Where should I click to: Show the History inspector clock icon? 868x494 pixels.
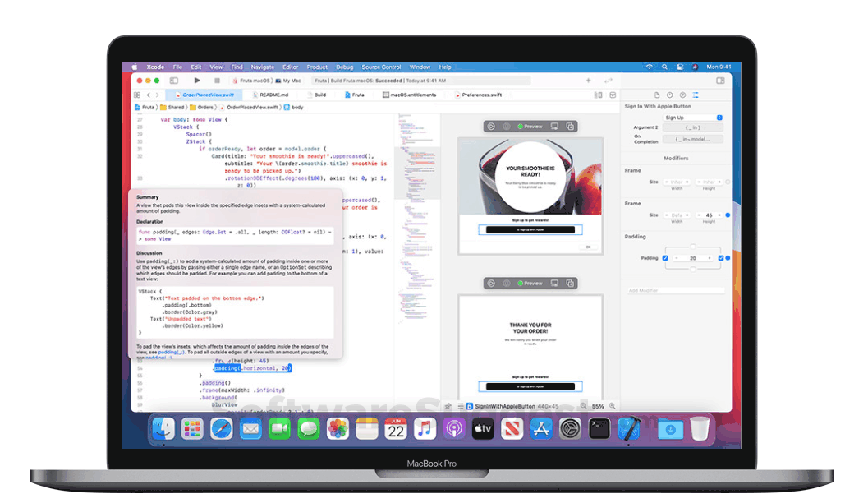[x=670, y=95]
